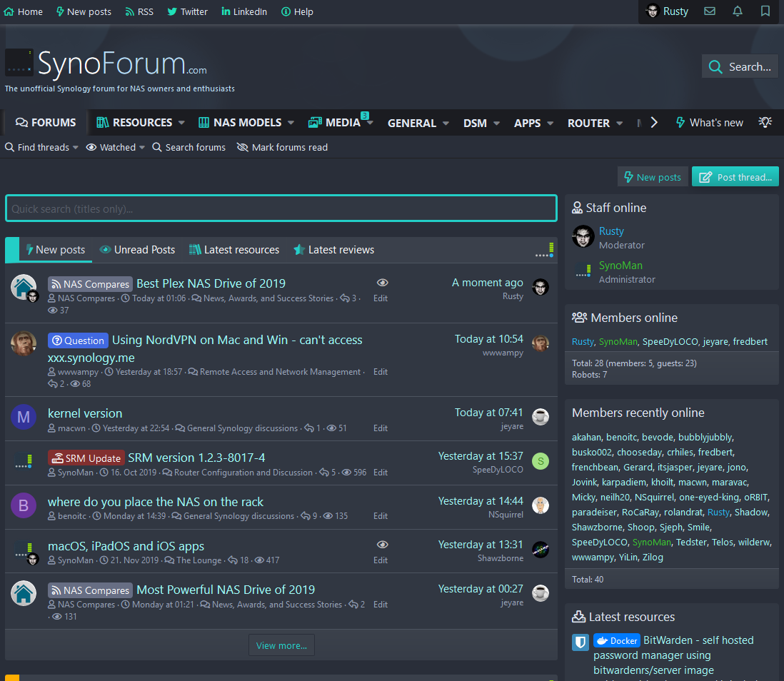
Task: Open conversations with the envelope icon
Action: 710,11
